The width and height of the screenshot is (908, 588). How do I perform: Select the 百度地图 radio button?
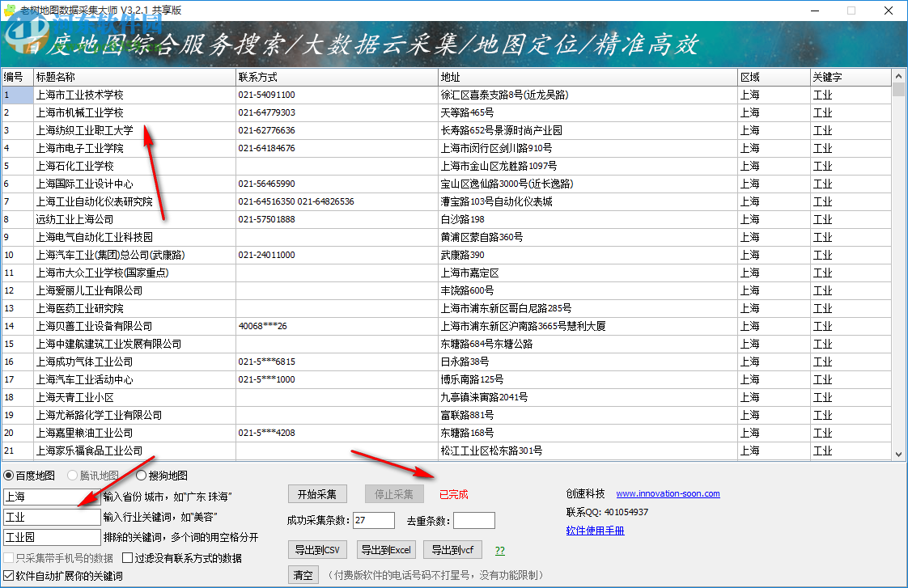(x=11, y=476)
